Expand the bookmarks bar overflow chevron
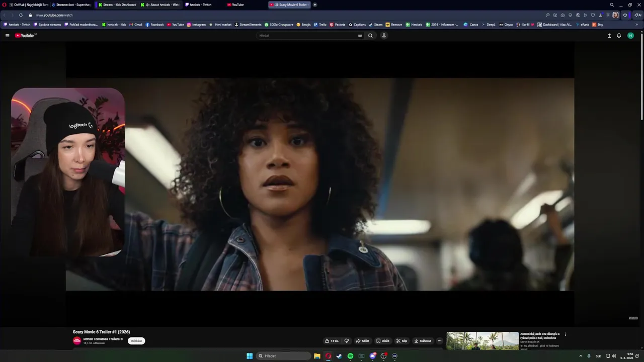The image size is (644, 362). point(636,25)
